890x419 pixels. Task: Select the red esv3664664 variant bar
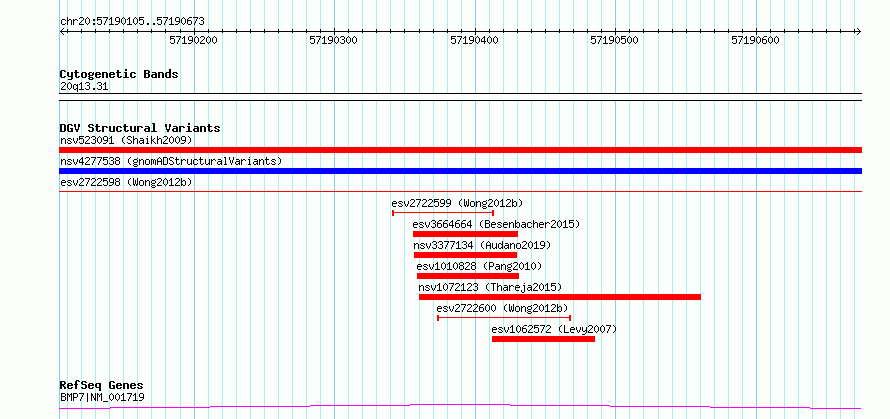(465, 234)
